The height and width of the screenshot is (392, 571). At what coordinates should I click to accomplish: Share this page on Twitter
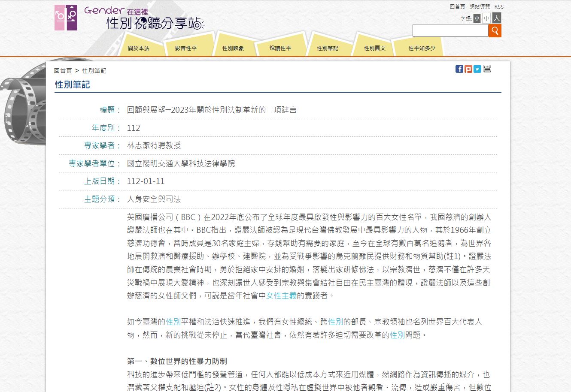[477, 69]
